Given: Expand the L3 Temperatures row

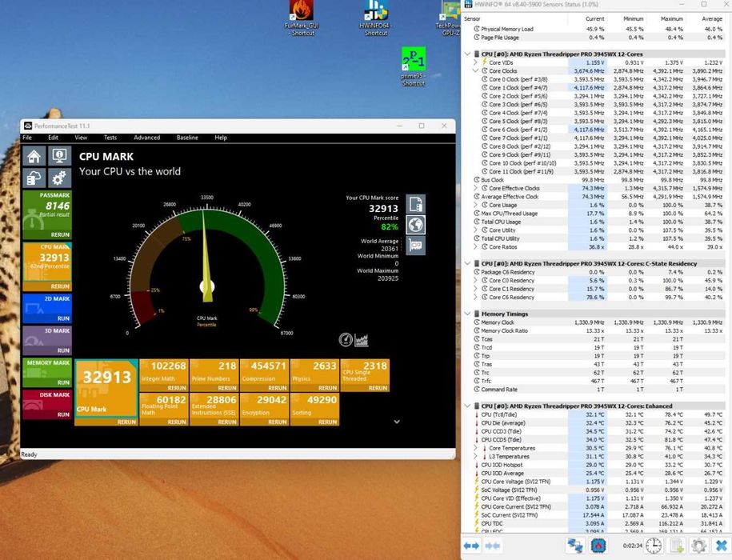Looking at the screenshot, I should click(x=476, y=456).
